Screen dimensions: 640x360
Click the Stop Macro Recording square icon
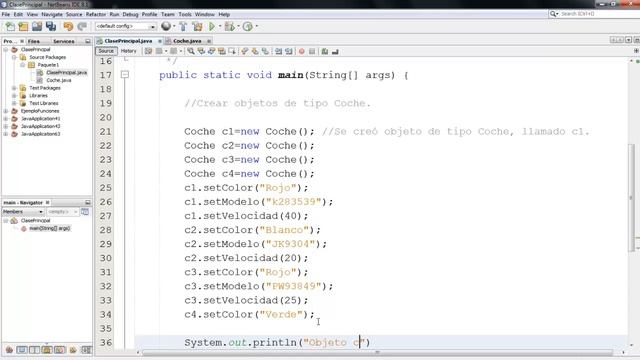coord(312,51)
